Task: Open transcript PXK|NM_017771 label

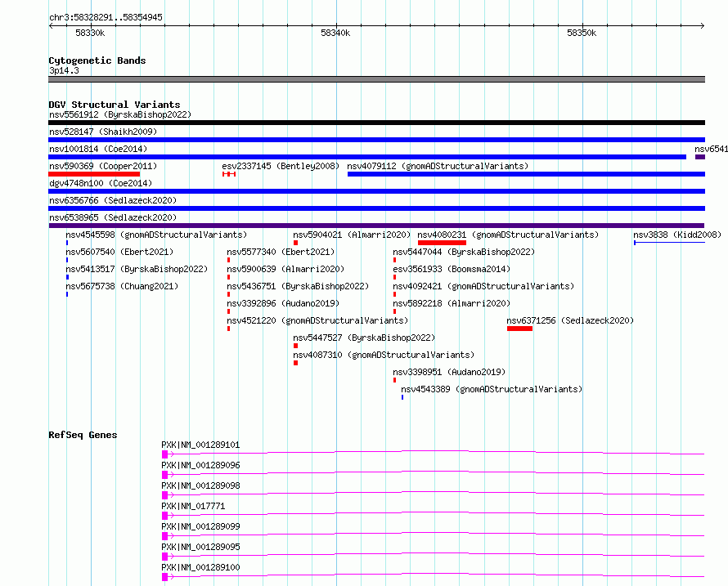Action: tap(193, 506)
